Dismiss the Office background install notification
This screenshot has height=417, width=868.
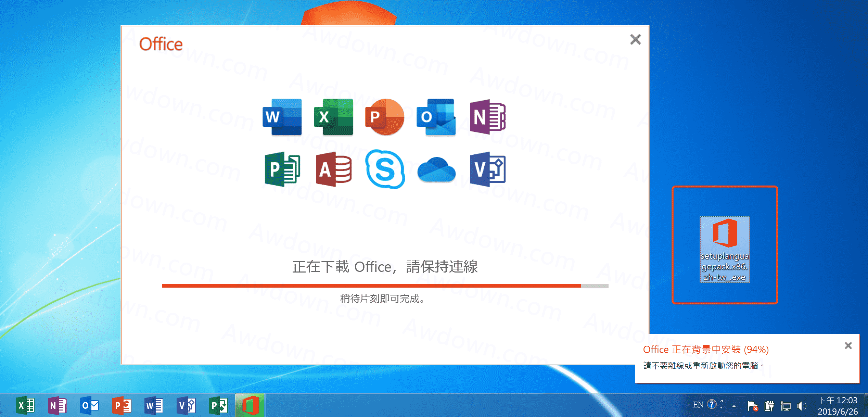[848, 346]
